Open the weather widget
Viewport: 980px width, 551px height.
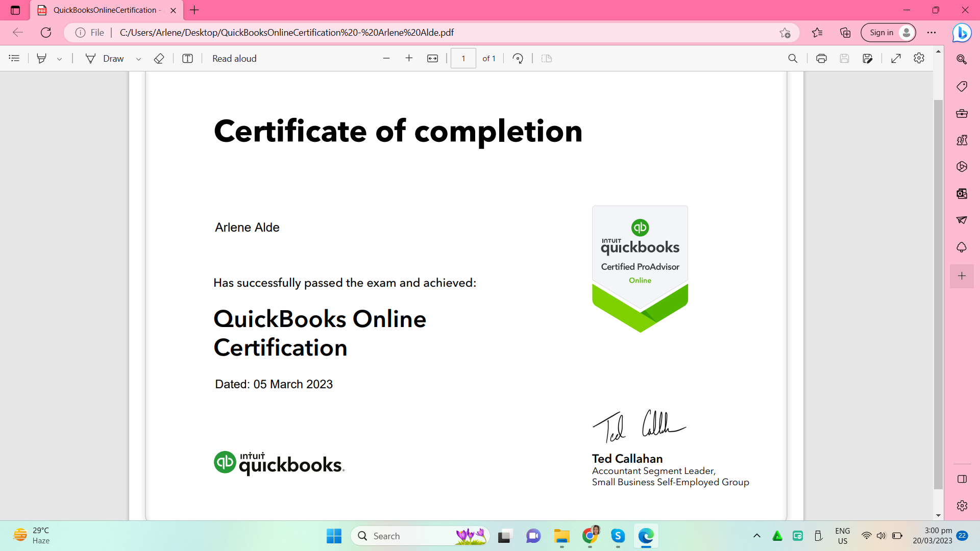click(x=32, y=536)
